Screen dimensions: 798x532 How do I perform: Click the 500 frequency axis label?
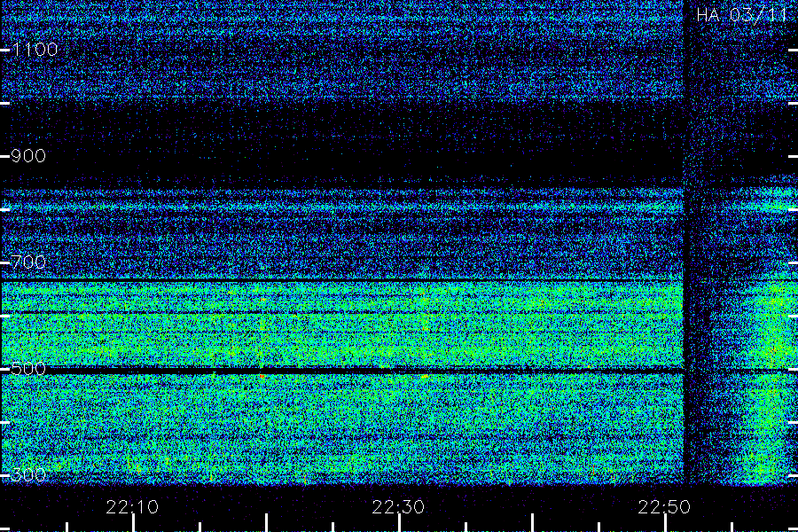[28, 369]
